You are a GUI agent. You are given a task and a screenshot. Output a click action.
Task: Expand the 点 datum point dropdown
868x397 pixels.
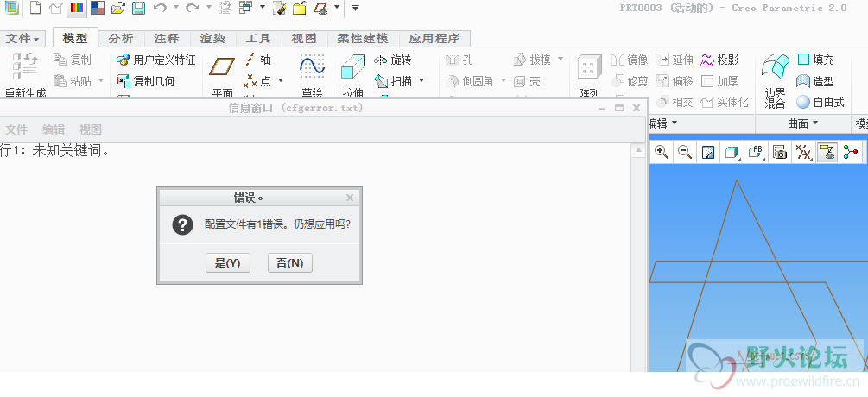280,81
